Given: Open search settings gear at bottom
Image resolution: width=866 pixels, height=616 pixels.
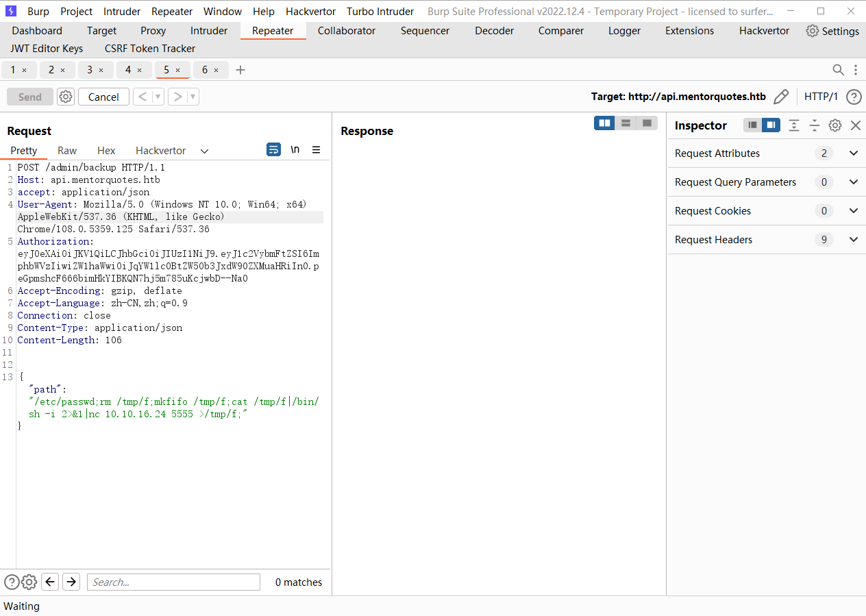Looking at the screenshot, I should click(x=29, y=582).
